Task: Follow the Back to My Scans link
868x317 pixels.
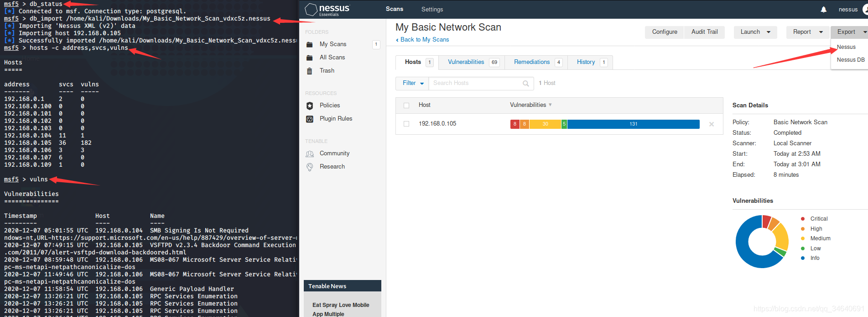Action: click(x=422, y=40)
